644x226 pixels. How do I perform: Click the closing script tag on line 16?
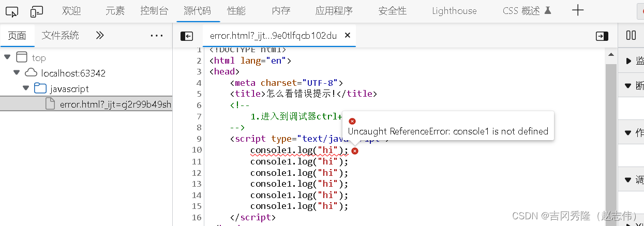pyautogui.click(x=253, y=218)
